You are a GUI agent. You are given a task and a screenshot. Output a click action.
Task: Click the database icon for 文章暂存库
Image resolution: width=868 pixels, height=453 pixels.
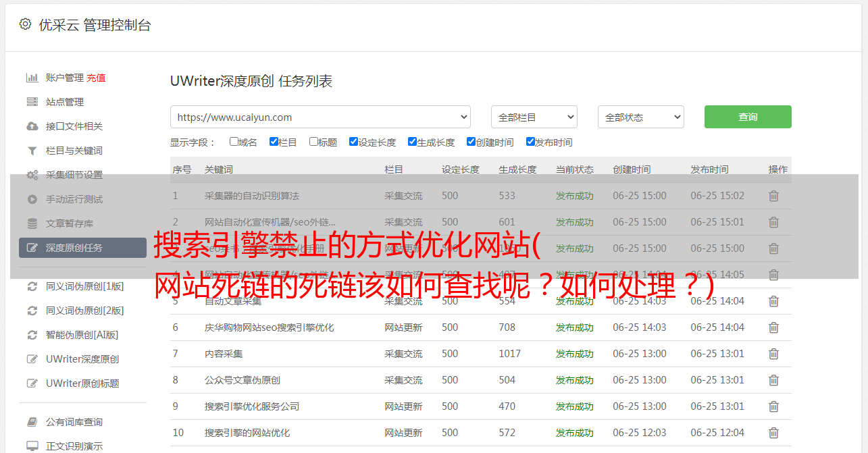32,223
